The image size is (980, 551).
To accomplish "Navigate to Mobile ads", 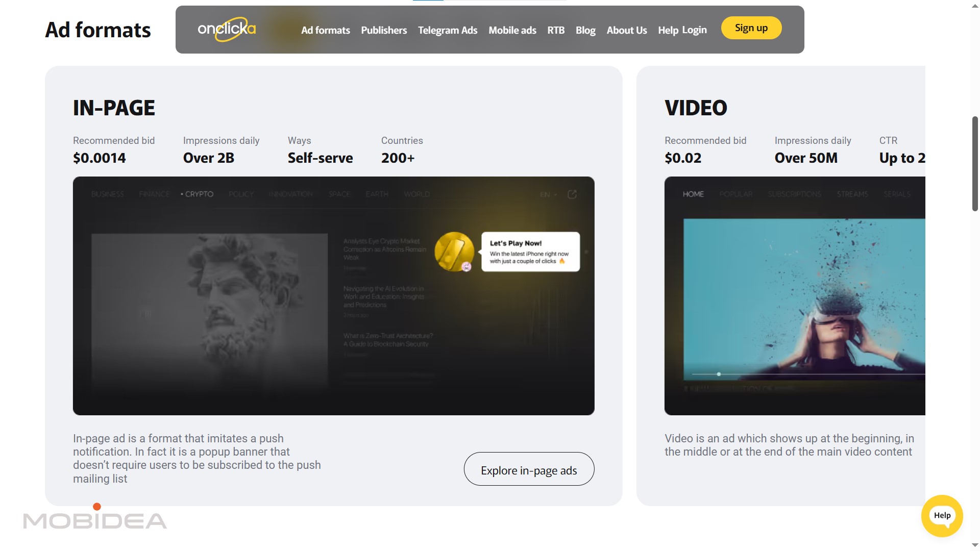I will (512, 30).
